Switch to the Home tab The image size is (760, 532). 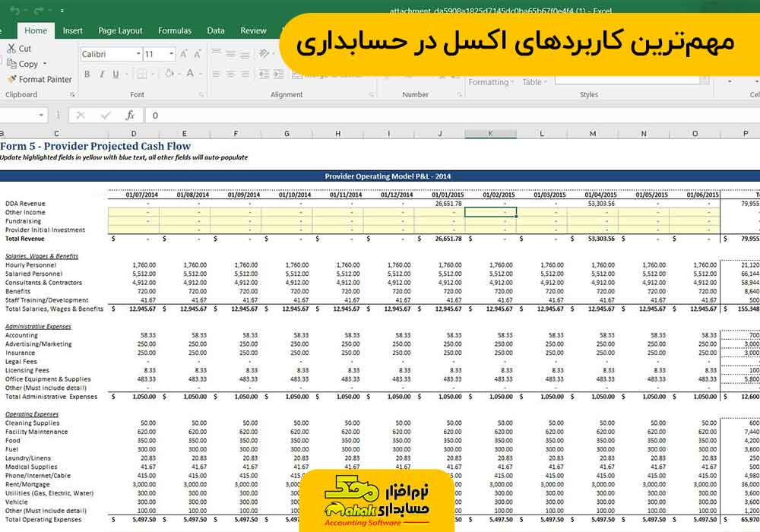click(36, 30)
